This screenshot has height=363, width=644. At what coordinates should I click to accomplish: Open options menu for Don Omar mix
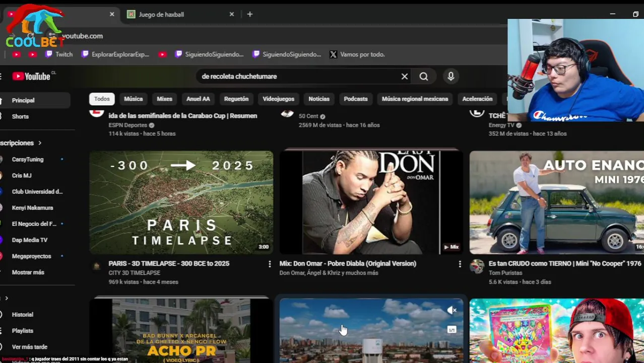point(460,264)
